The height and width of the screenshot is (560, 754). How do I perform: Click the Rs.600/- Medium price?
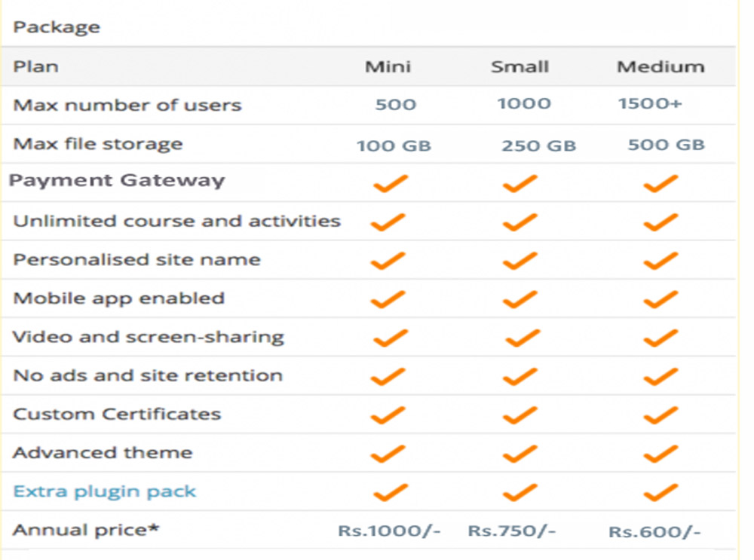654,532
